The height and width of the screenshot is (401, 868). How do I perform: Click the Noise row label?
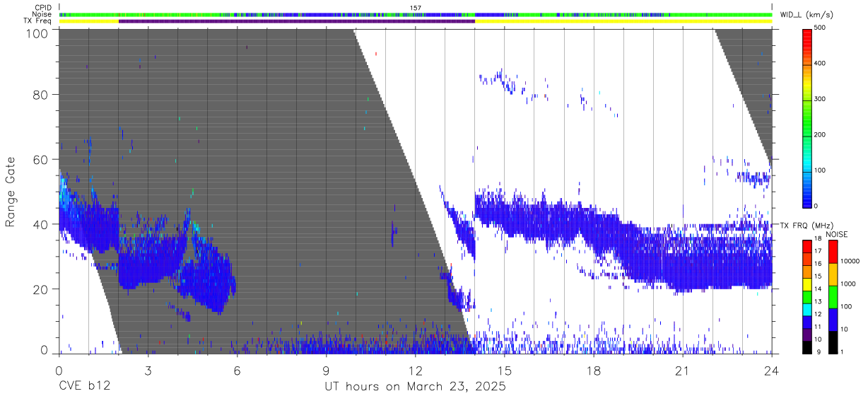[42, 14]
